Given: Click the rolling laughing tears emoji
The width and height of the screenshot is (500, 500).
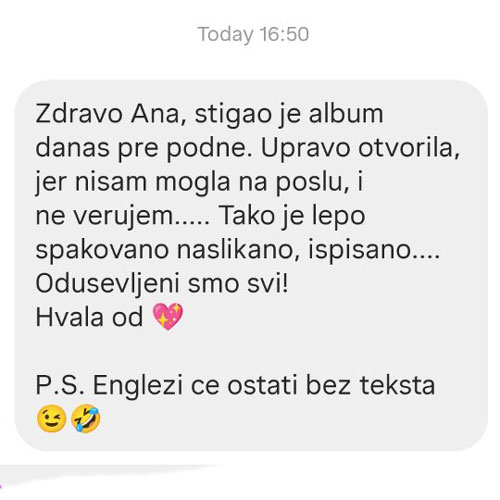Looking at the screenshot, I should point(86,419).
